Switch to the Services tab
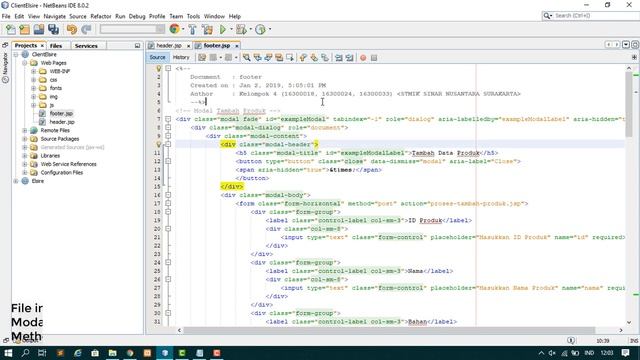This screenshot has height=360, width=640. coord(86,46)
